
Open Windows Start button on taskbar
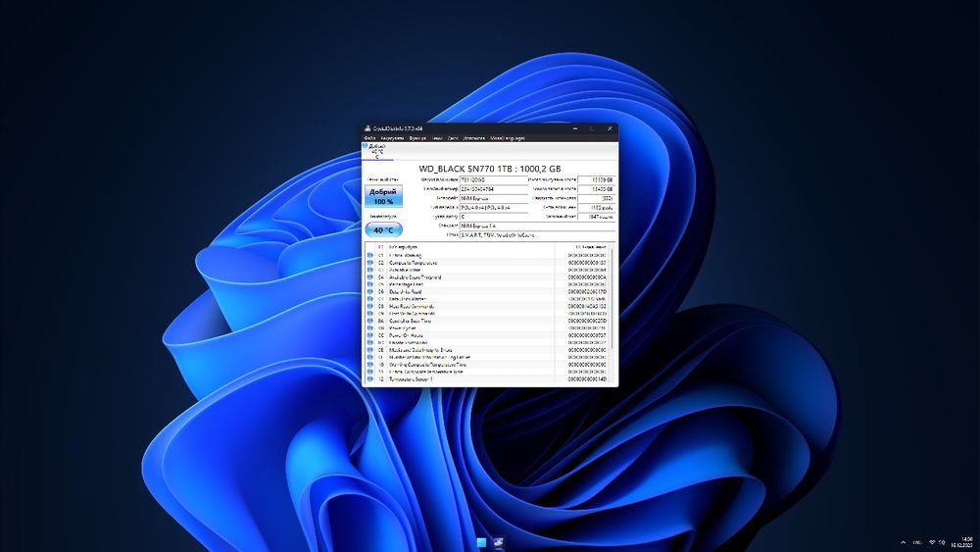pyautogui.click(x=482, y=542)
